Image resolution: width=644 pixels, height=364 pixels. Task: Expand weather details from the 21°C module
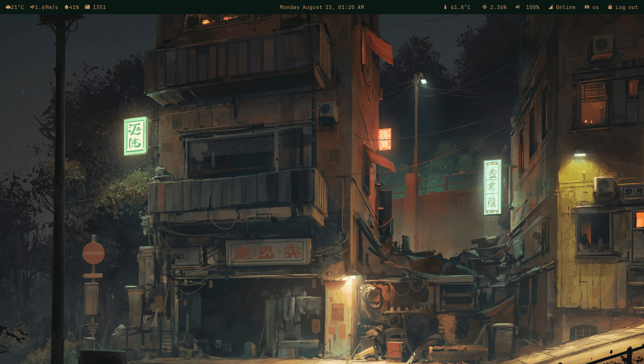pos(14,7)
